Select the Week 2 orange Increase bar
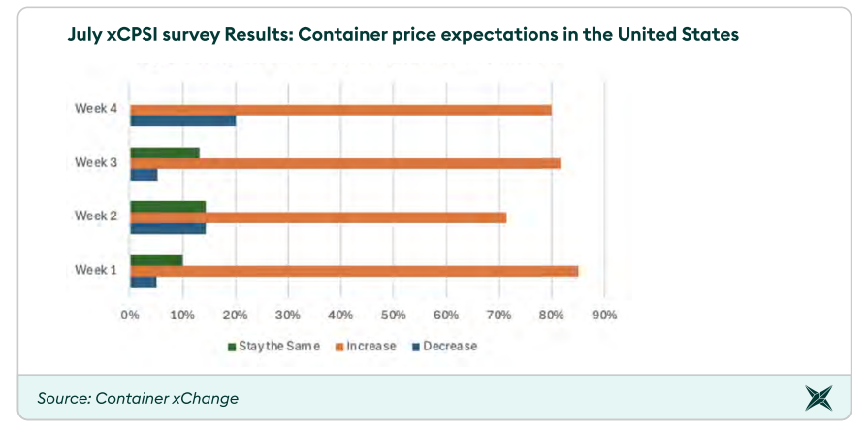Viewport: 868px width, 432px height. click(x=318, y=217)
